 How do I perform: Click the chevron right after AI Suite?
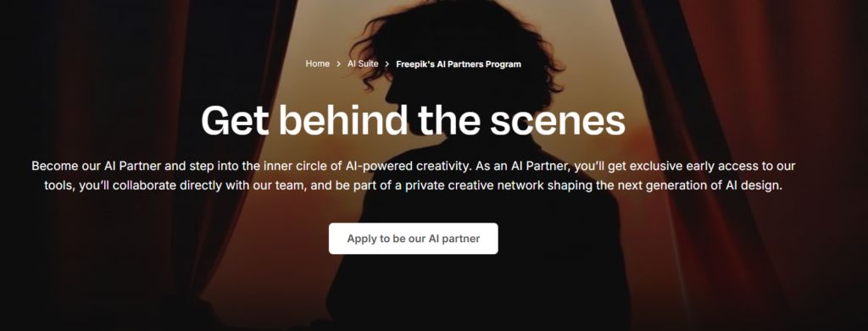[x=387, y=64]
